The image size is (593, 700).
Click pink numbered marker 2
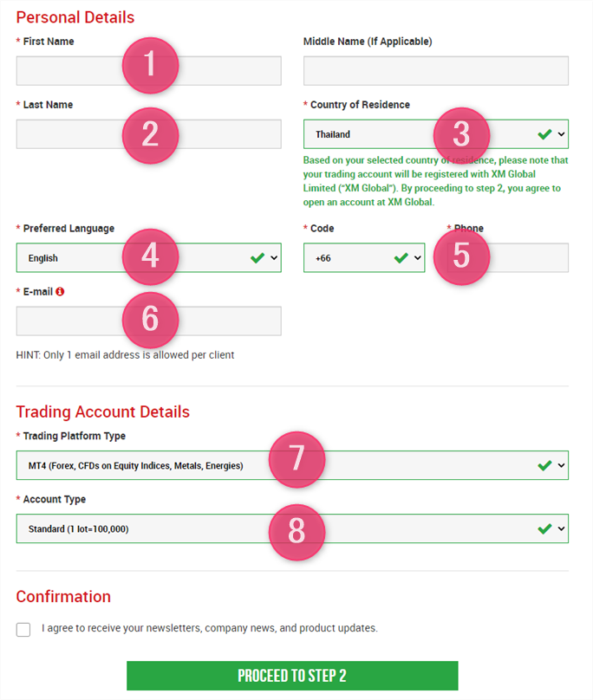[x=150, y=134]
